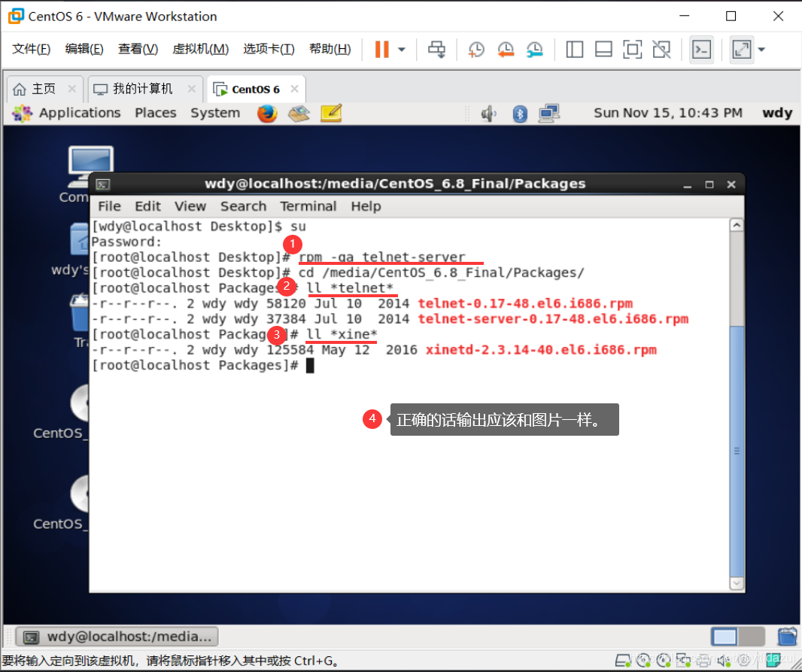
Task: Expand the stretch display dropdown arrow
Action: coord(761,50)
